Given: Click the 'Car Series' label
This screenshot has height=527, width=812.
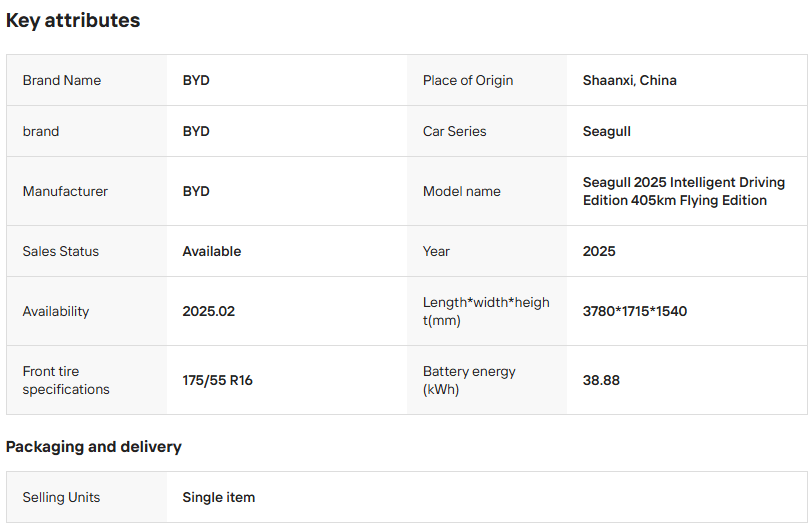Looking at the screenshot, I should tap(454, 131).
